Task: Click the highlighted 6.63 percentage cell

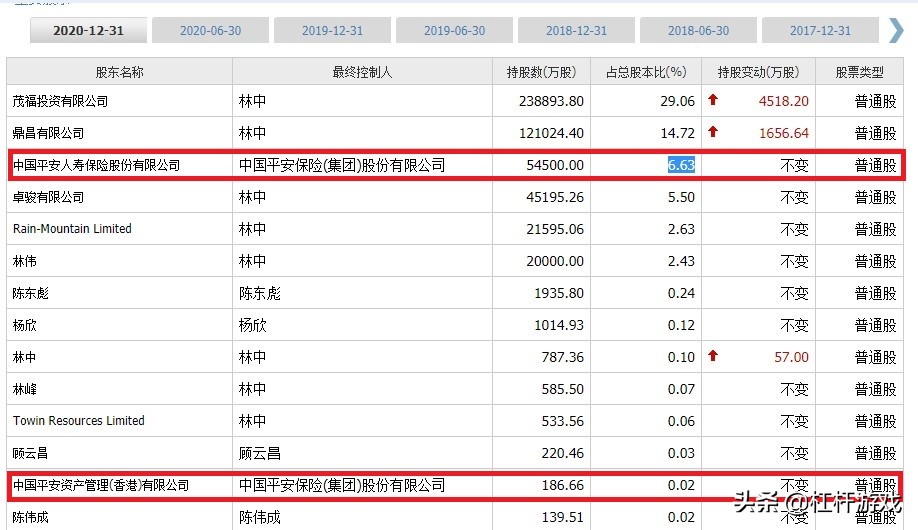Action: pos(681,165)
